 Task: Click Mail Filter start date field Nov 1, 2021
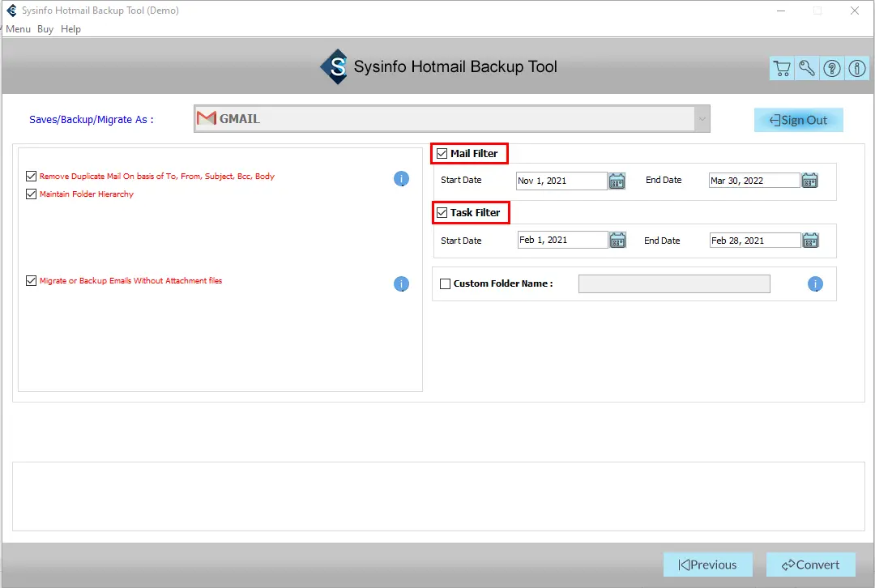coord(561,181)
